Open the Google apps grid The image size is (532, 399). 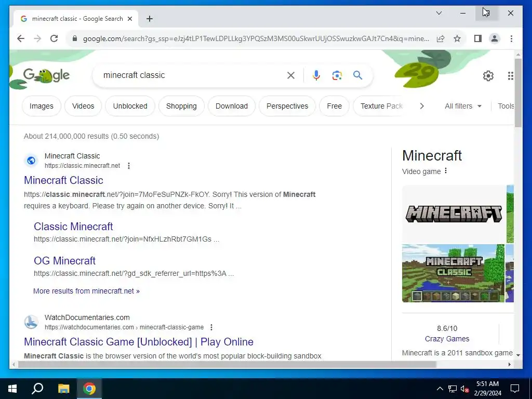click(510, 76)
